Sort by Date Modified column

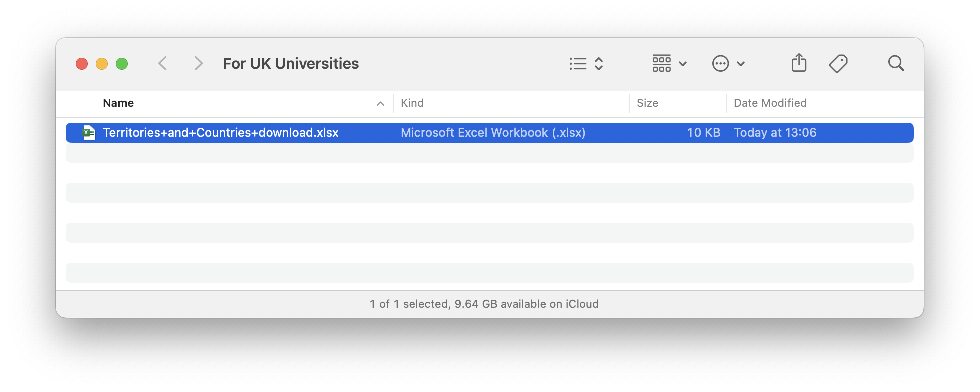click(x=770, y=103)
